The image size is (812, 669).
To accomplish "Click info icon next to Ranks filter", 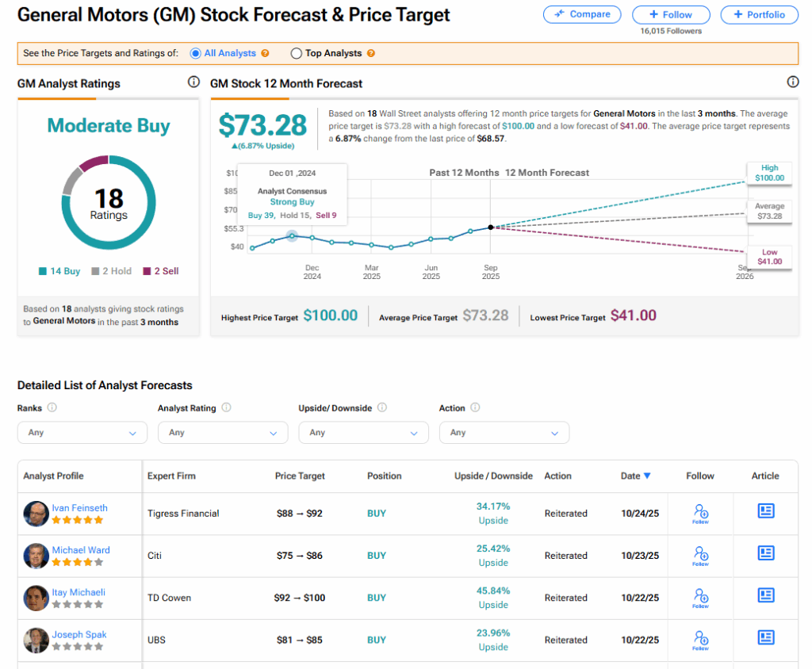I will tap(52, 407).
